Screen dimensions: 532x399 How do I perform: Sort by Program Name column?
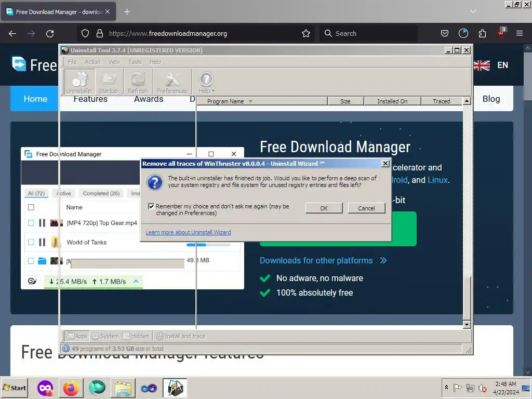(x=262, y=101)
